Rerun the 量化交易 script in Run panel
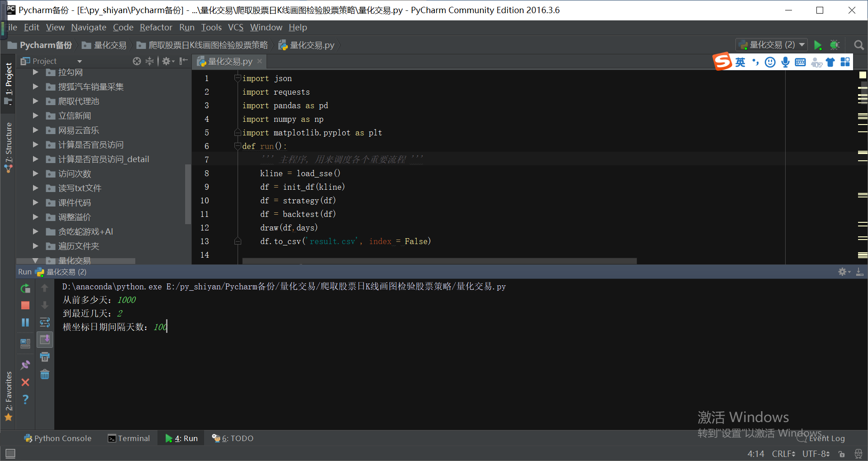Screen dimensions: 868x461 point(25,288)
